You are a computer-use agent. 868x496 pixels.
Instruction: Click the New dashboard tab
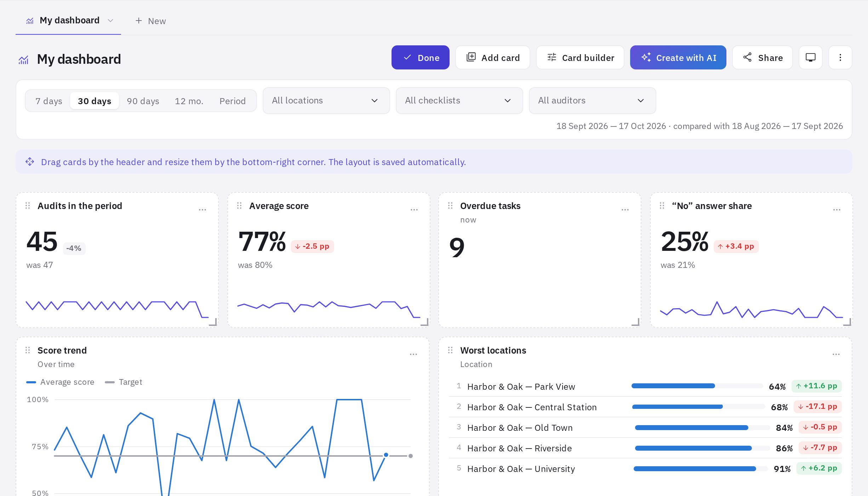coord(150,21)
